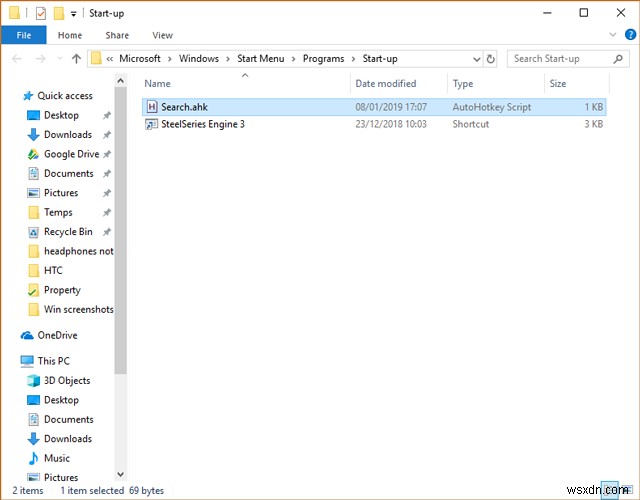Click the navigation pane scrollbar thumb

[x=120, y=231]
